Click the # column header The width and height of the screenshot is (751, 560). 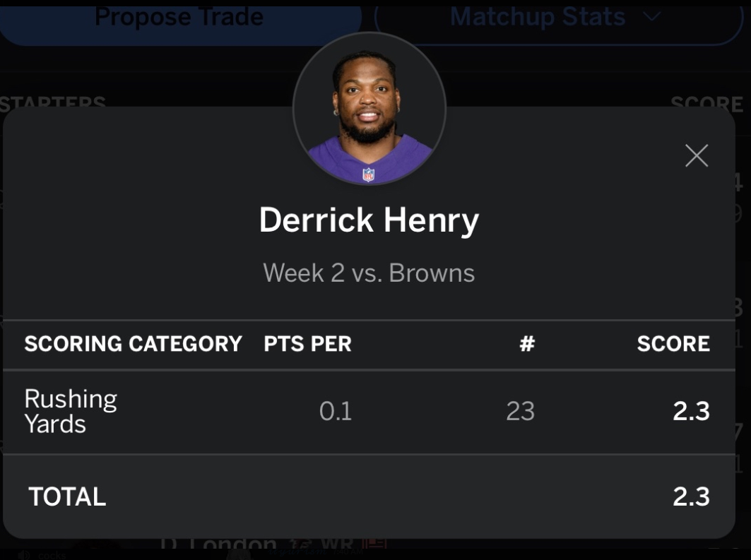(x=527, y=344)
